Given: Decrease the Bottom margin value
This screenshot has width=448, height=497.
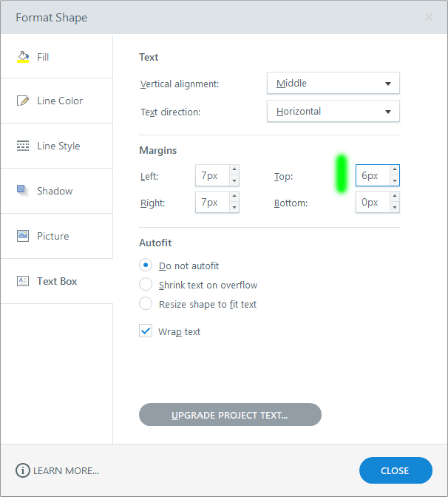Looking at the screenshot, I should click(x=395, y=207).
